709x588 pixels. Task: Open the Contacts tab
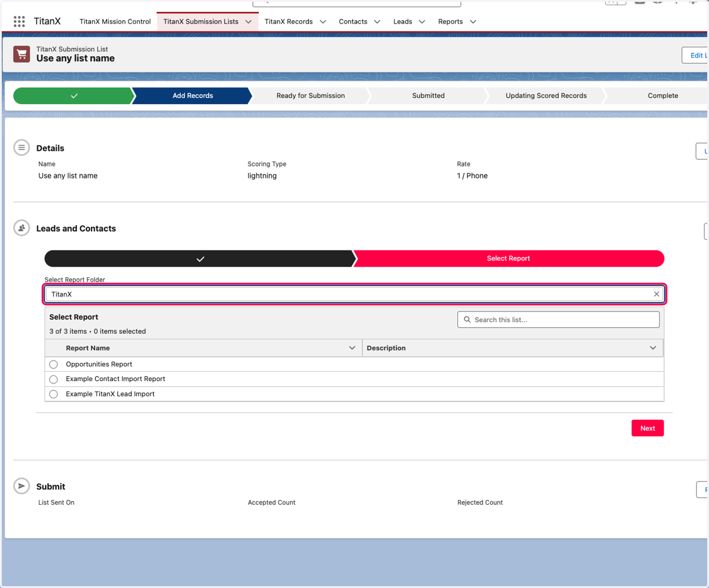353,21
